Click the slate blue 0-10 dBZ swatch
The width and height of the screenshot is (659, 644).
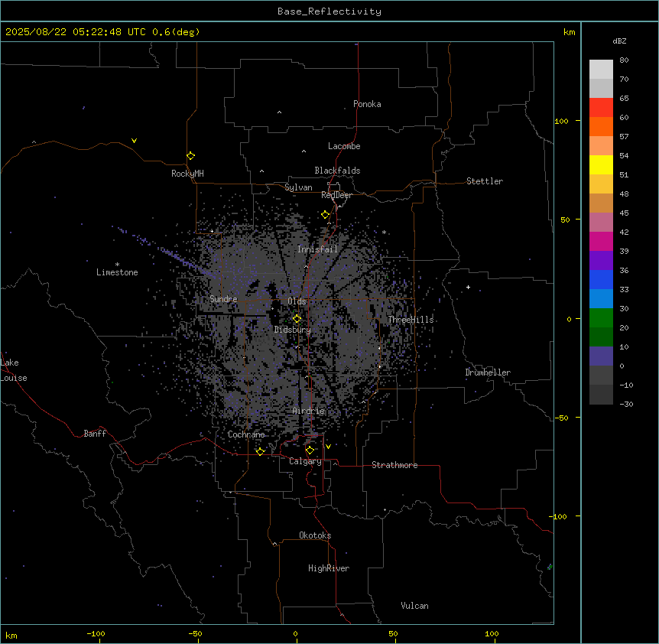601,356
